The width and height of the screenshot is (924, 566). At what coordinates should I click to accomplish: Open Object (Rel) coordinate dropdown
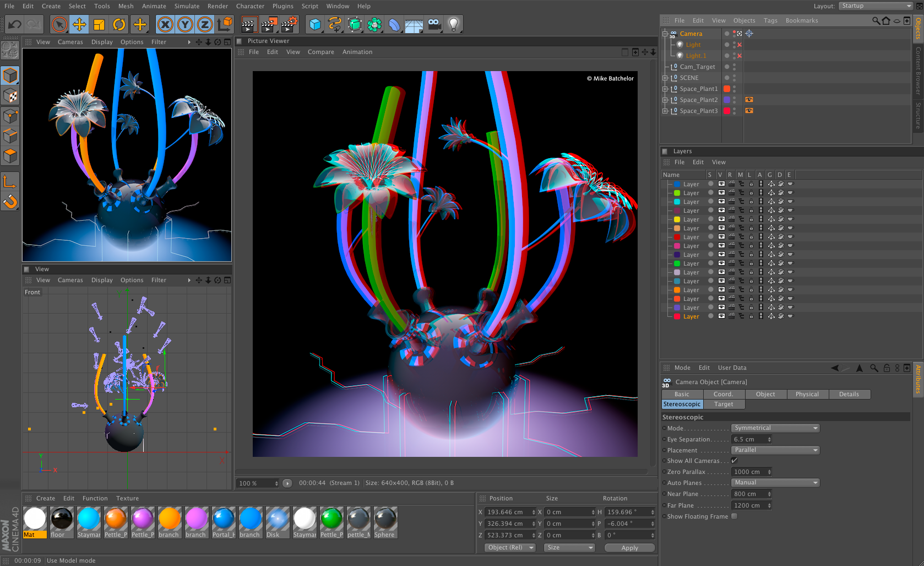click(510, 547)
